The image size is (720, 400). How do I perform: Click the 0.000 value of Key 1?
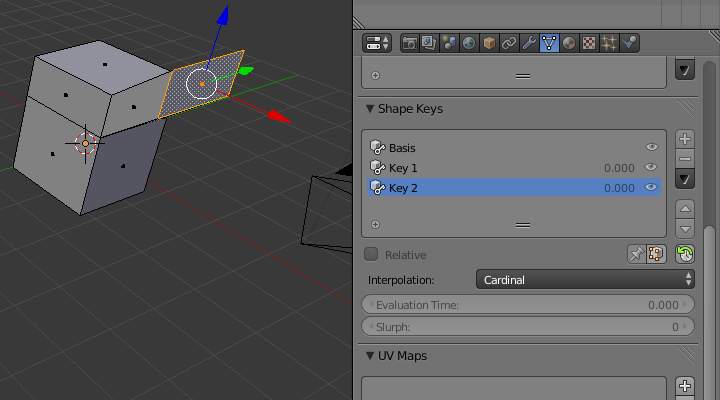tap(619, 168)
